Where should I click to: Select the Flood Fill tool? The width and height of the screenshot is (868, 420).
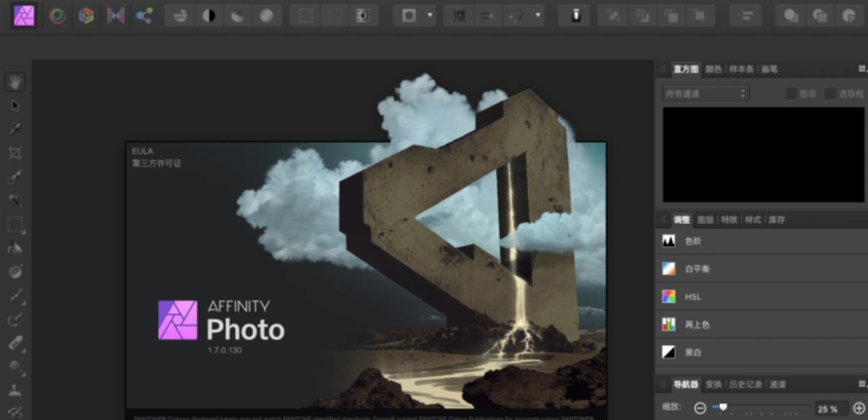[15, 248]
